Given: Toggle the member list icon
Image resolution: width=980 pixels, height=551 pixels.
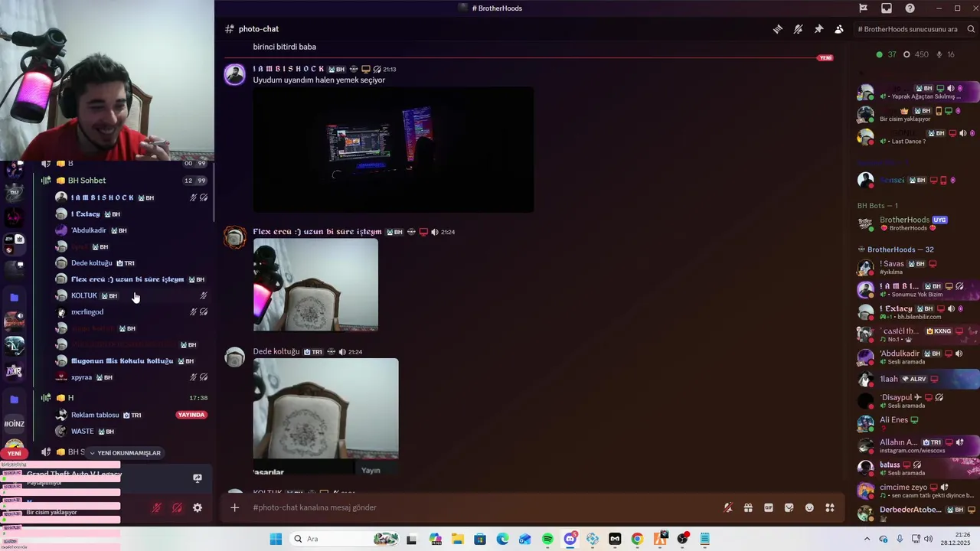Looking at the screenshot, I should [839, 29].
